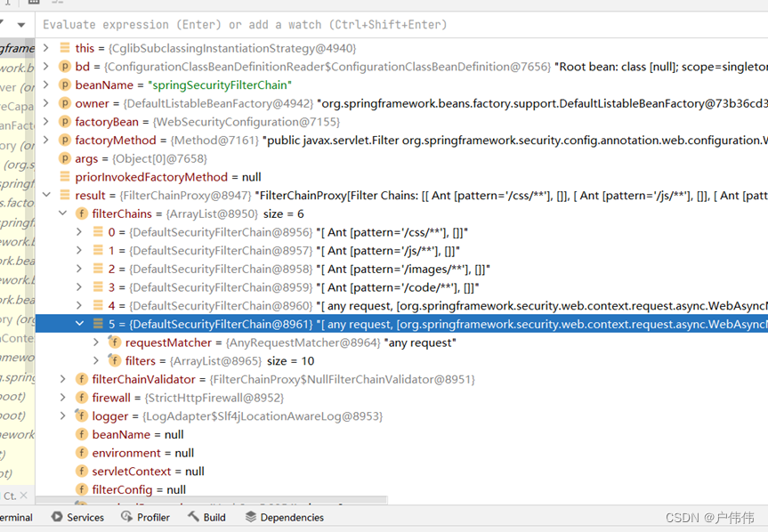The height and width of the screenshot is (532, 768).
Task: Select the 'filterConfig = null' row
Action: [x=401, y=490]
